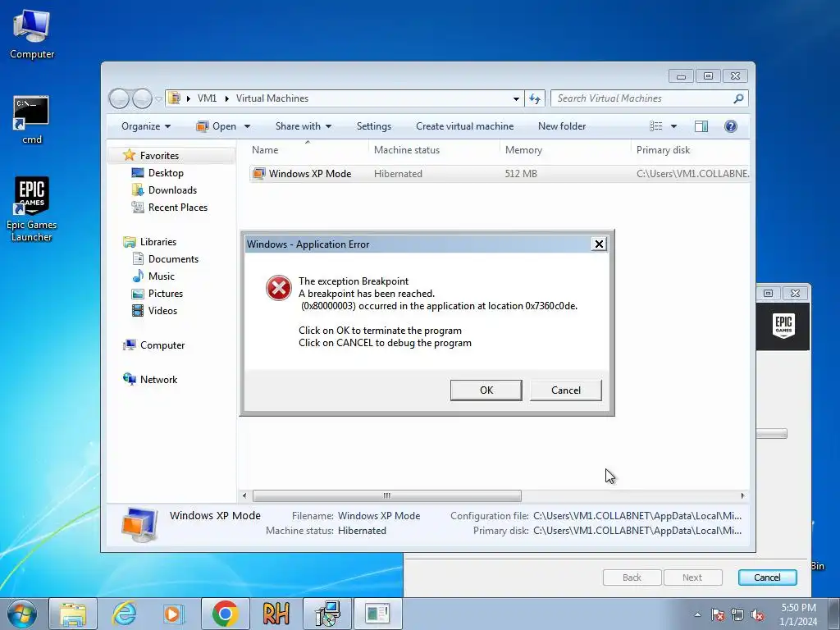Sort by Machine status column header
This screenshot has width=840, height=630.
click(434, 150)
